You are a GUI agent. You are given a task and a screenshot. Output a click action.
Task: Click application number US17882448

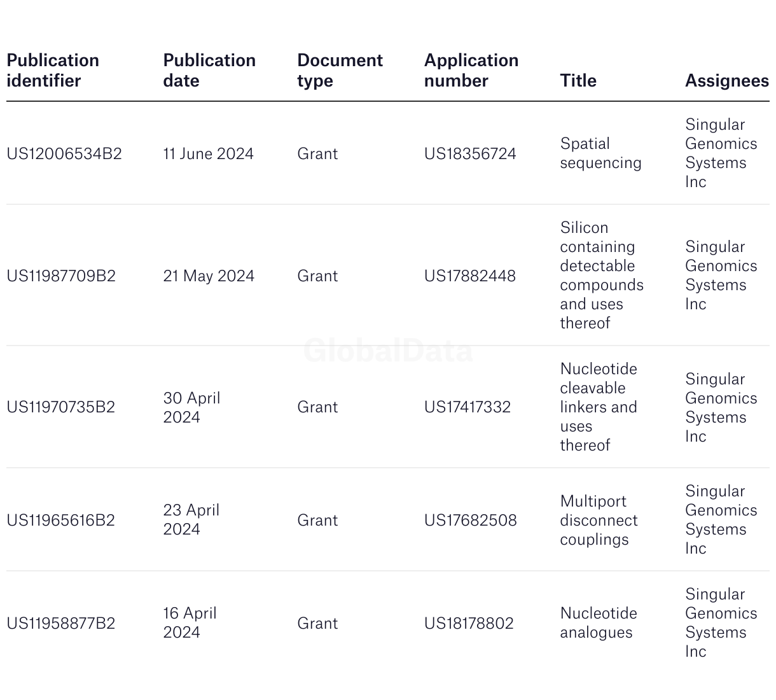point(470,276)
